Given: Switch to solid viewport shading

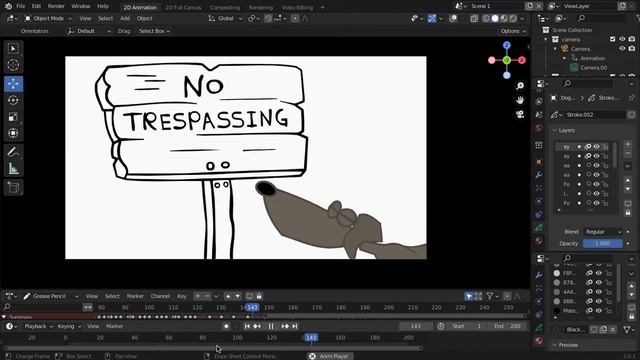Looking at the screenshot, I should [495, 18].
